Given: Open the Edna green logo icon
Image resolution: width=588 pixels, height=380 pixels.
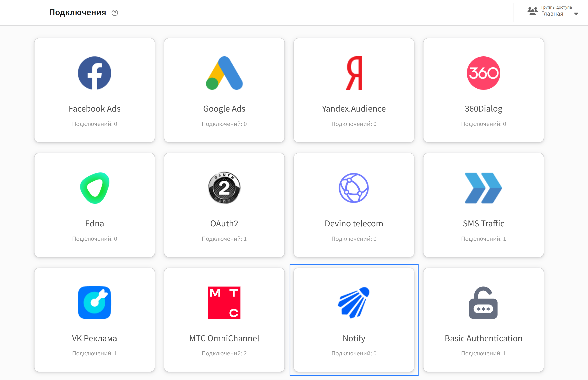Looking at the screenshot, I should (x=94, y=188).
